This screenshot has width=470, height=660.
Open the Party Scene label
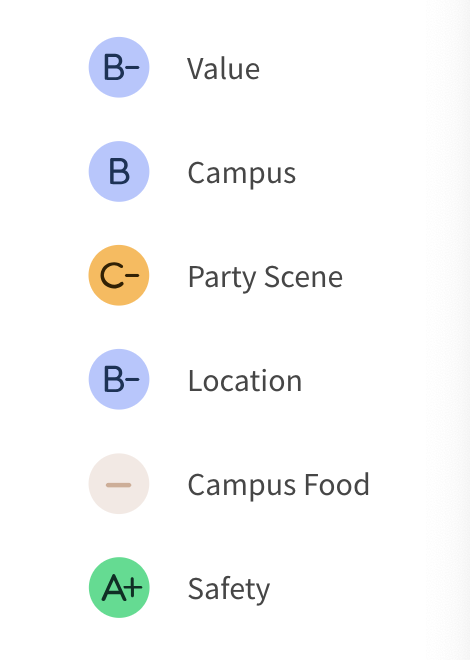coord(265,278)
